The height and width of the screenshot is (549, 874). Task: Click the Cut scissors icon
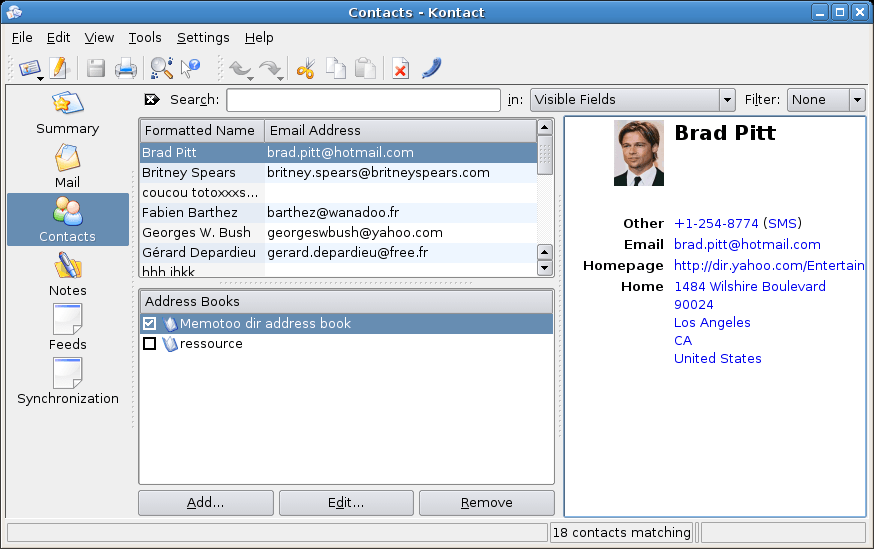[306, 69]
